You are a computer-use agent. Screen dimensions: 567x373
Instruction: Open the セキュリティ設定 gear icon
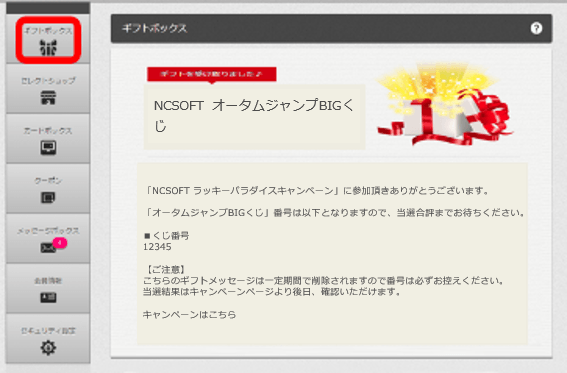pos(48,348)
